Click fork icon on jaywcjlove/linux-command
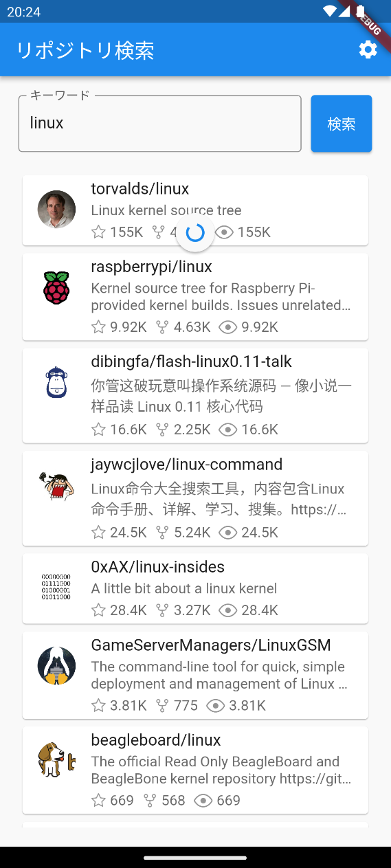The width and height of the screenshot is (391, 868). pos(162,532)
